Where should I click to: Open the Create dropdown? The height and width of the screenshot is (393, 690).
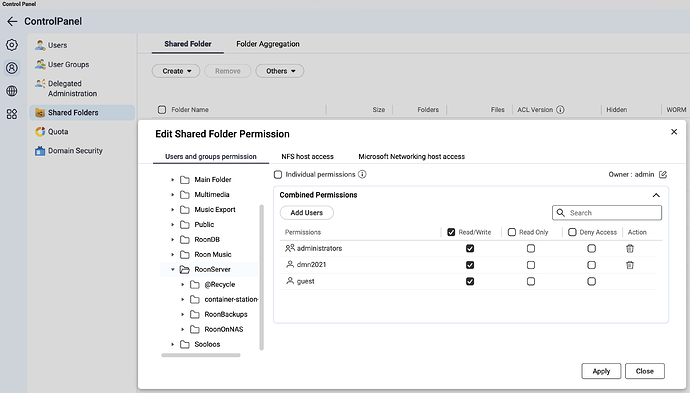176,71
